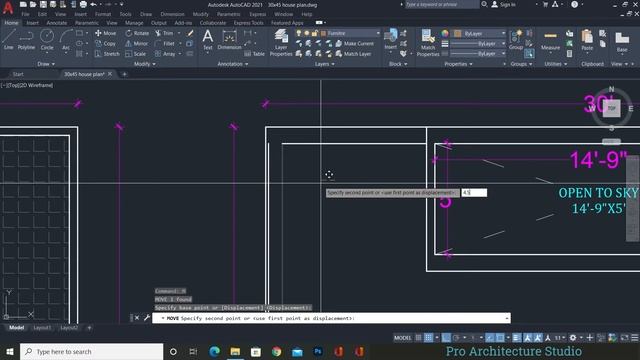Click the command line input
Screen dimensions: 640x360
331,318
